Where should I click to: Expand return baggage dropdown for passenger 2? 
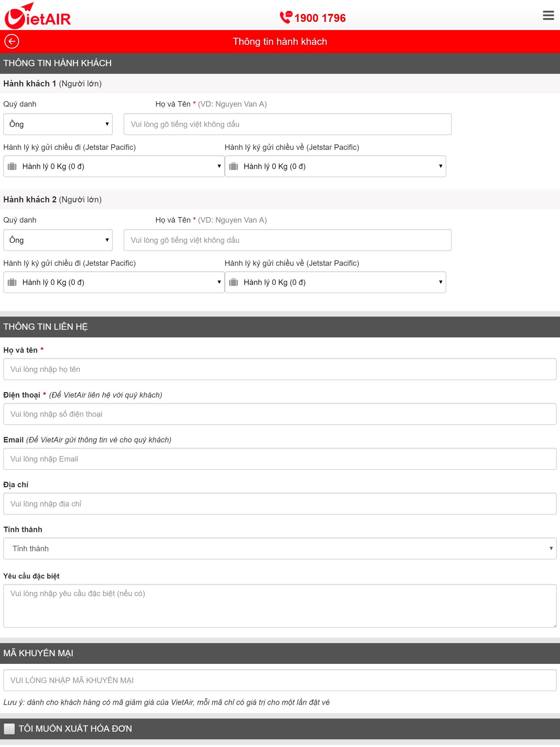(x=335, y=282)
